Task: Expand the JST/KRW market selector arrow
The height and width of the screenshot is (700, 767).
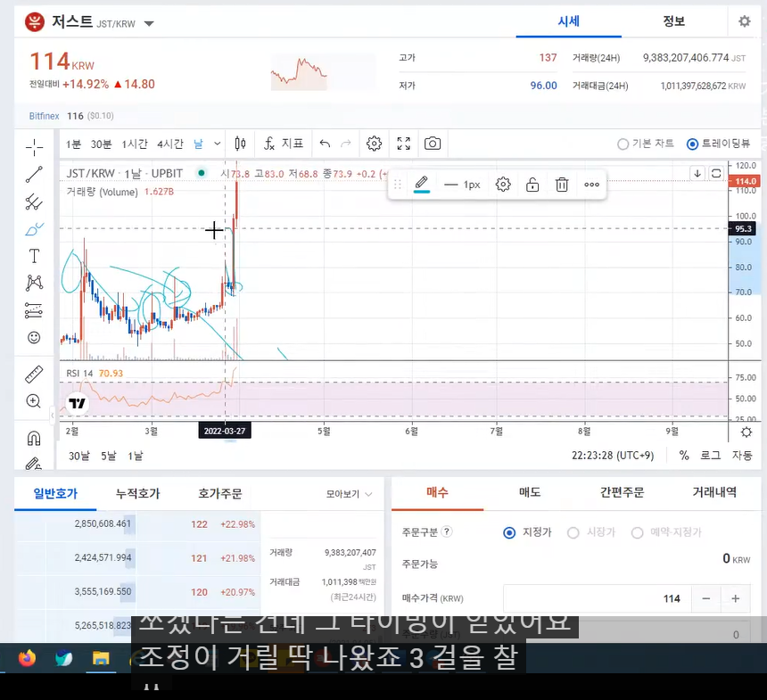Action: pos(149,23)
